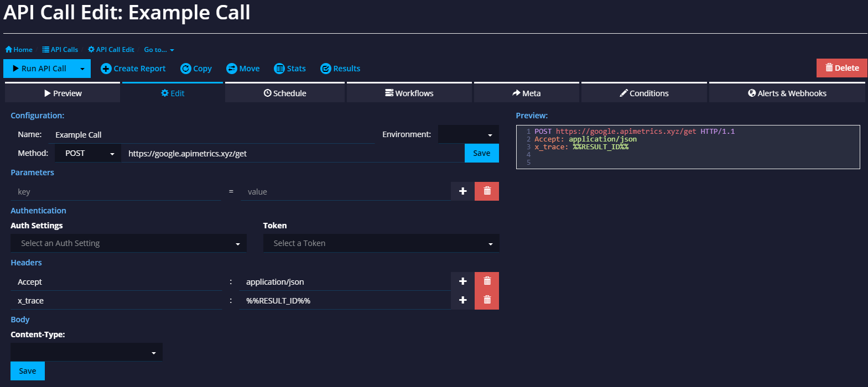Open the Stats page
Image resolution: width=868 pixels, height=387 pixels.
pyautogui.click(x=290, y=69)
